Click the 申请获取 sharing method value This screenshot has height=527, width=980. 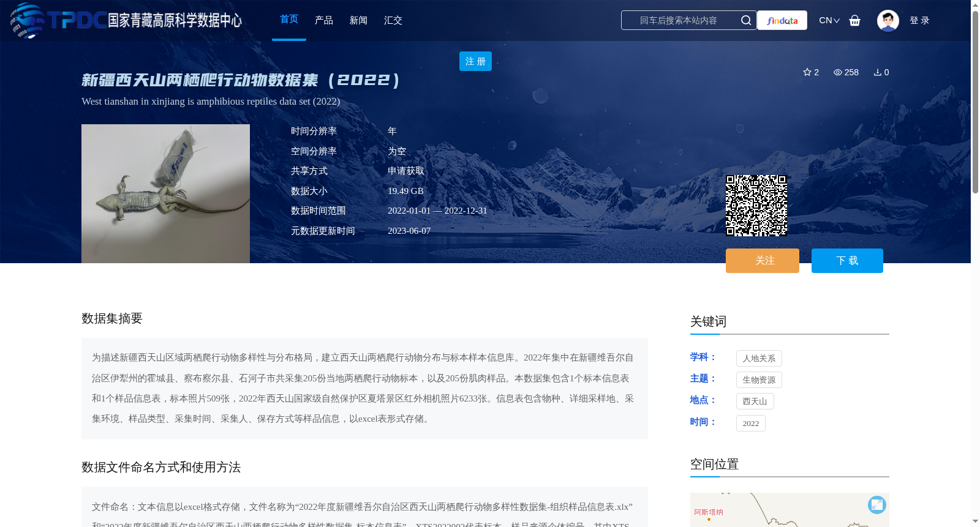point(406,171)
